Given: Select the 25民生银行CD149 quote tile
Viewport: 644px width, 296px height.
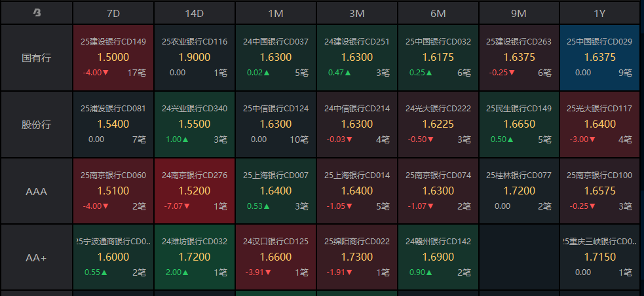Looking at the screenshot, I should pos(519,124).
